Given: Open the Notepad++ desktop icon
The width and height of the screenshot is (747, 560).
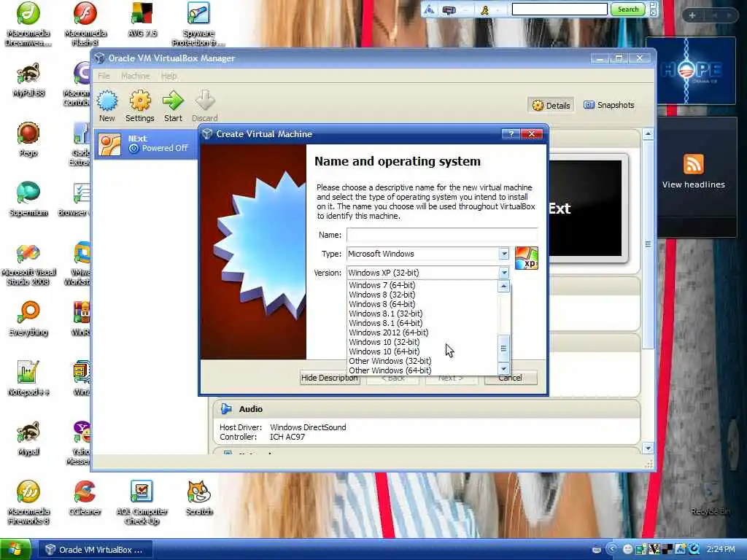Looking at the screenshot, I should (x=28, y=378).
